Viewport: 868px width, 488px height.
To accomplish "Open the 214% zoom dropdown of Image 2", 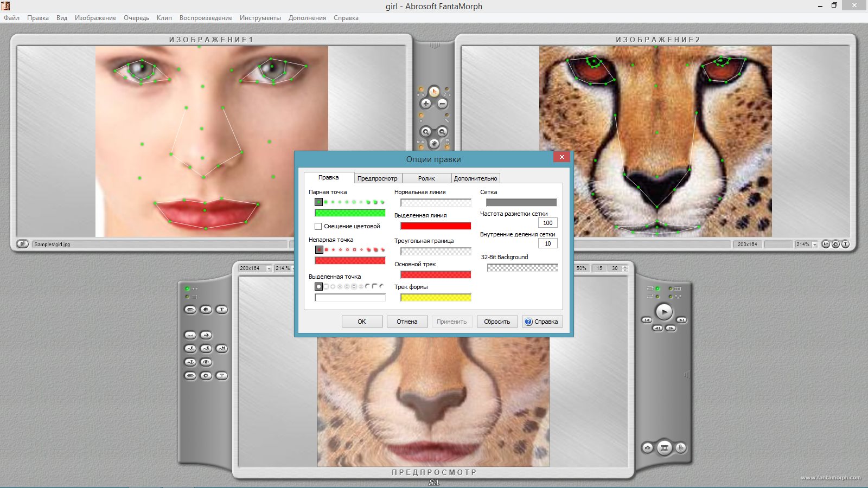I will [x=815, y=245].
